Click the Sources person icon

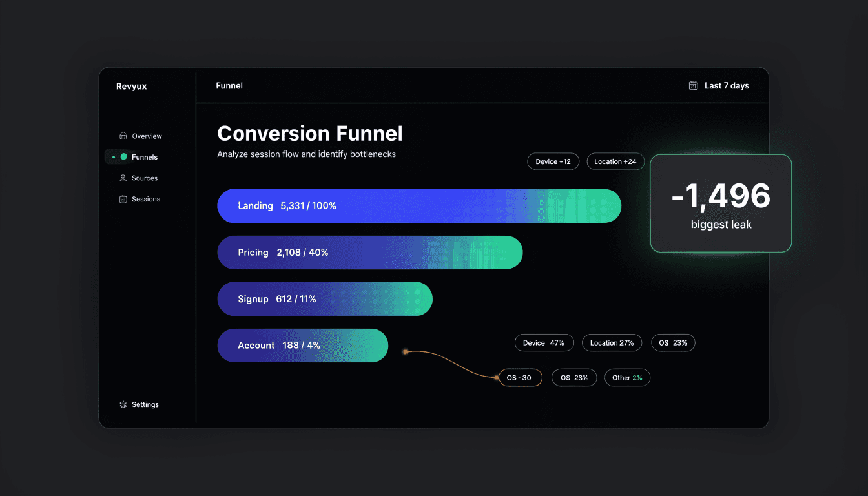pyautogui.click(x=123, y=178)
